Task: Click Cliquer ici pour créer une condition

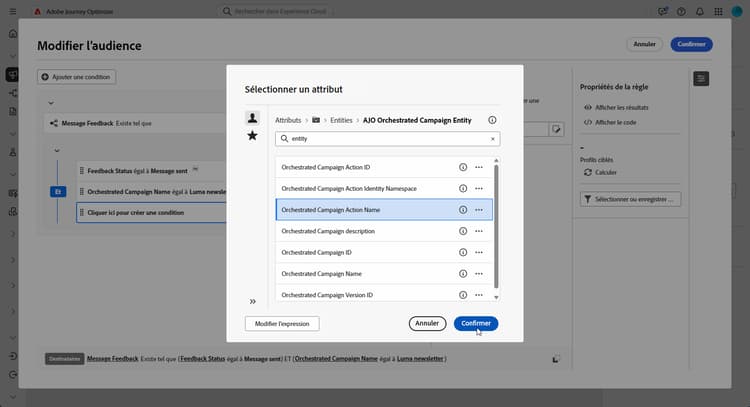Action: point(152,213)
